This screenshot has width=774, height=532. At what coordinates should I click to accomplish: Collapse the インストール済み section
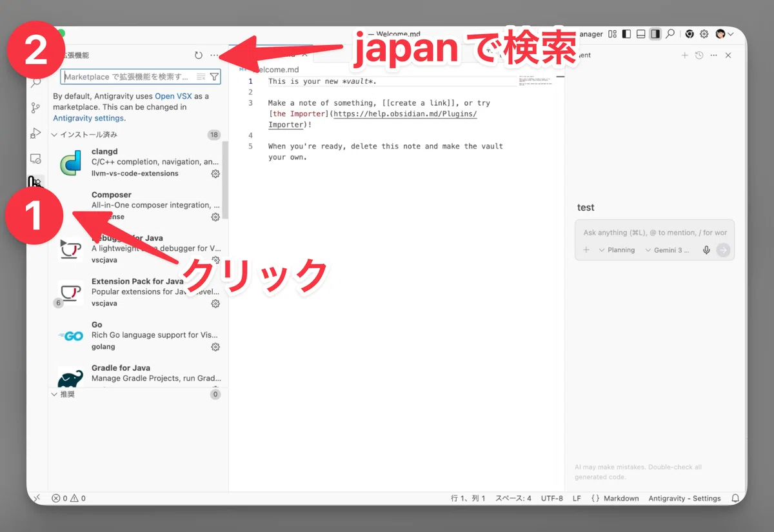tap(84, 135)
